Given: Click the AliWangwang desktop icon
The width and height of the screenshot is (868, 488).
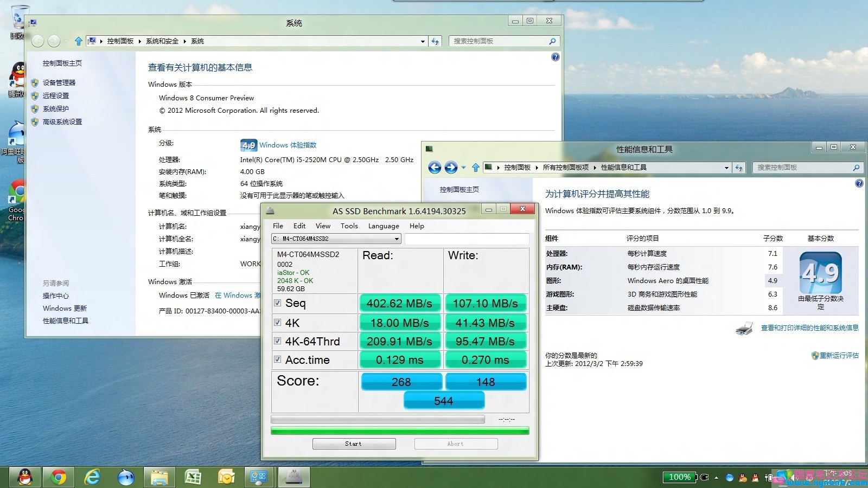Looking at the screenshot, I should (15, 142).
